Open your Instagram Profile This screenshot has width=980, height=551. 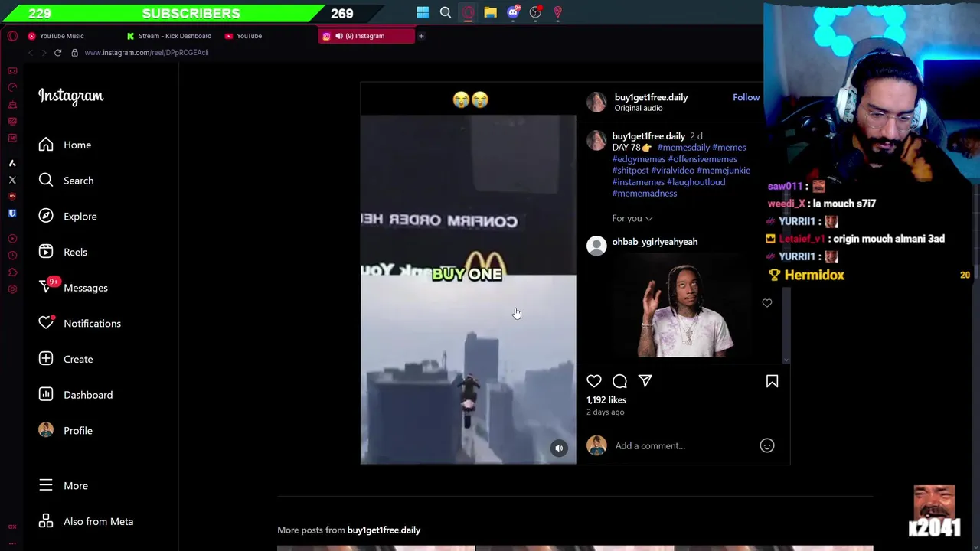pyautogui.click(x=66, y=431)
